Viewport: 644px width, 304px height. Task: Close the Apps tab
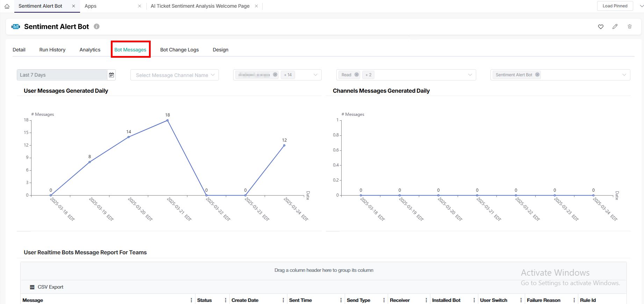pos(139,6)
